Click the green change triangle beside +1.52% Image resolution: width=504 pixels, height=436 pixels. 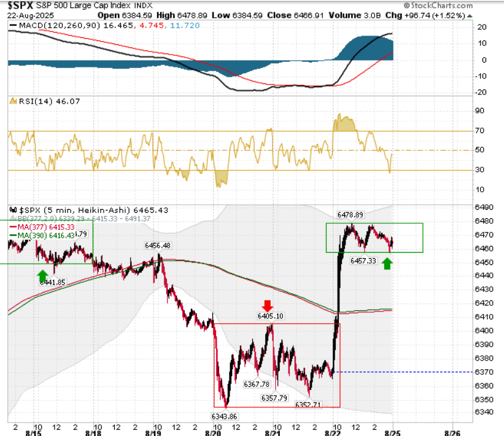click(470, 16)
